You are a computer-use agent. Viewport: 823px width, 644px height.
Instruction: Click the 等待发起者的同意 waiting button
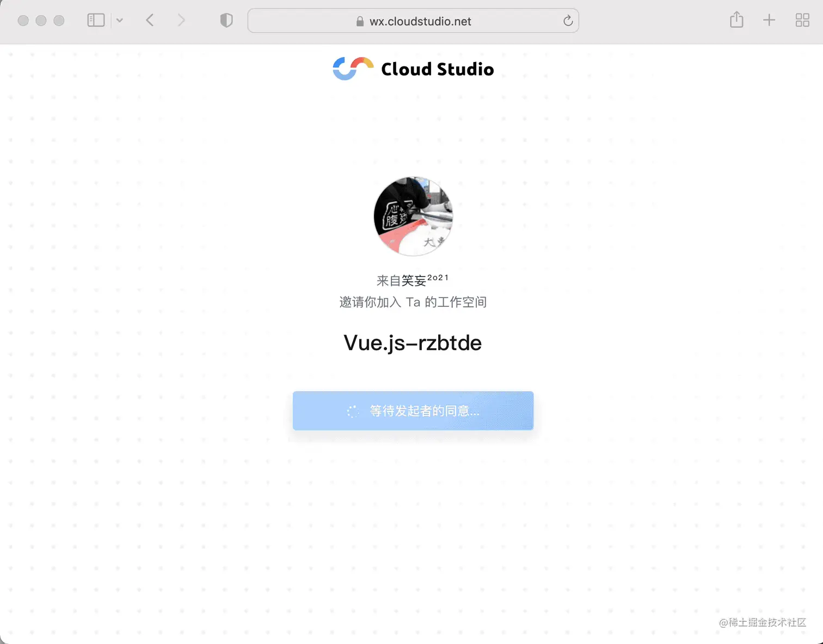point(413,411)
